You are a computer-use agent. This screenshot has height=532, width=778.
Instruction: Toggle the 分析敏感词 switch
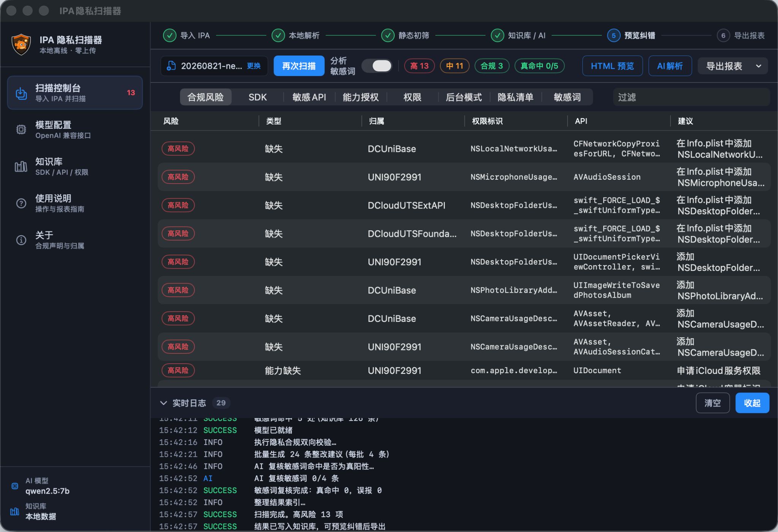point(376,66)
